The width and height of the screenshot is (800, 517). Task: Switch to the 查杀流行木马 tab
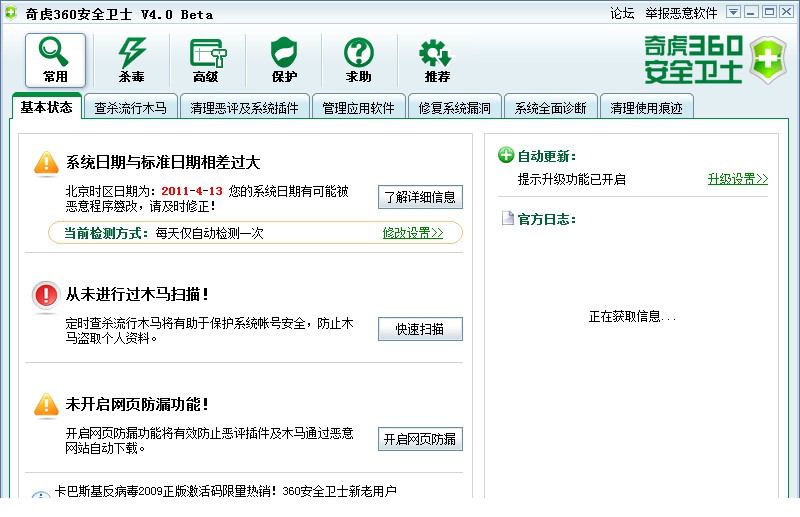coord(131,107)
